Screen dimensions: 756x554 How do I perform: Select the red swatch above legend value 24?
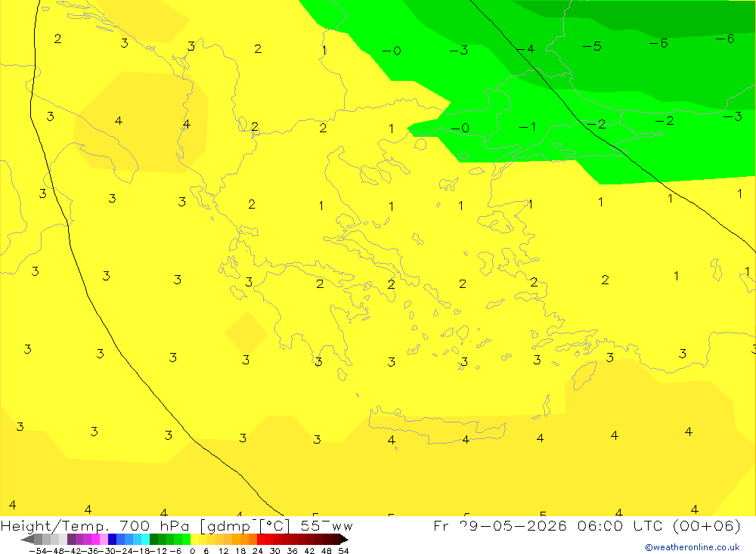click(261, 539)
